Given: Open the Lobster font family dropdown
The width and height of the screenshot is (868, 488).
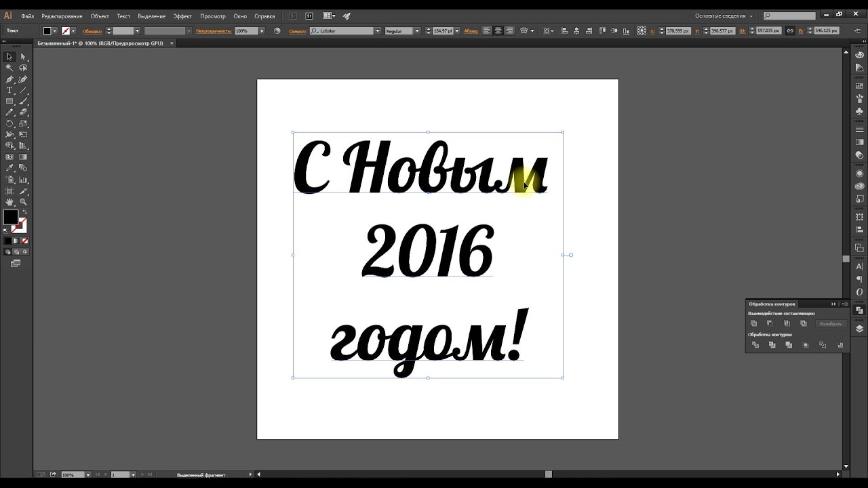Looking at the screenshot, I should click(378, 31).
